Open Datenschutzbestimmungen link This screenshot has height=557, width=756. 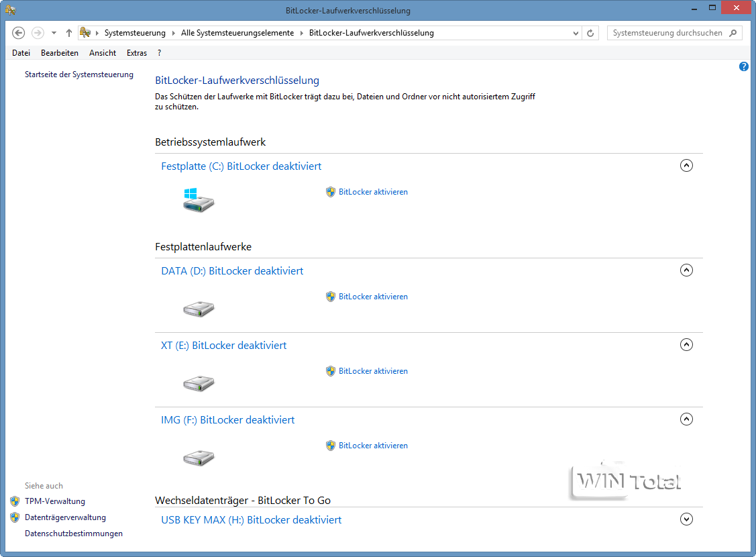[x=74, y=534]
